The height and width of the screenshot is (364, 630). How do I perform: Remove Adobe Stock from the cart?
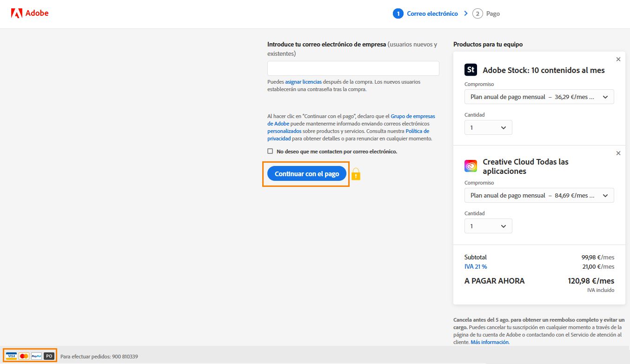pos(618,59)
